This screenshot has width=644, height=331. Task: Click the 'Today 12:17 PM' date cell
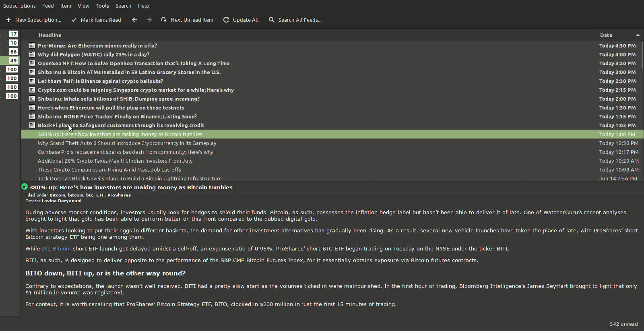pyautogui.click(x=619, y=152)
